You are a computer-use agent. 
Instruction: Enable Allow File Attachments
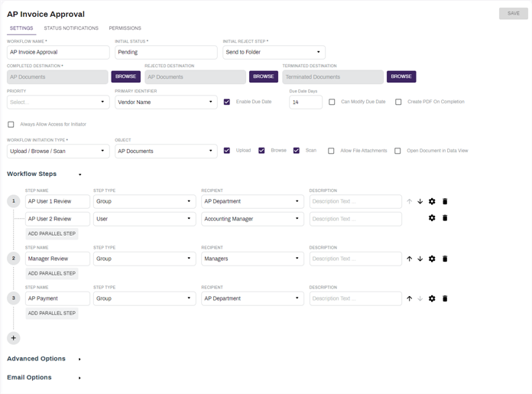(331, 151)
